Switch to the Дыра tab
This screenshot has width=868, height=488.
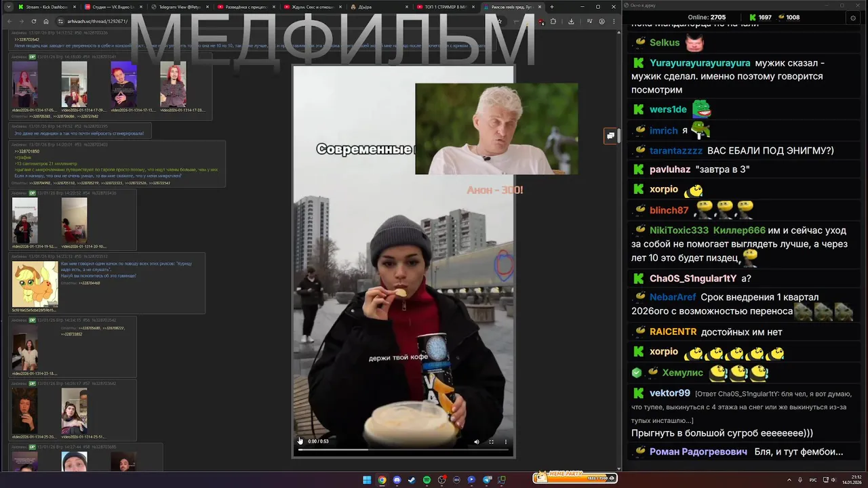[x=377, y=7]
